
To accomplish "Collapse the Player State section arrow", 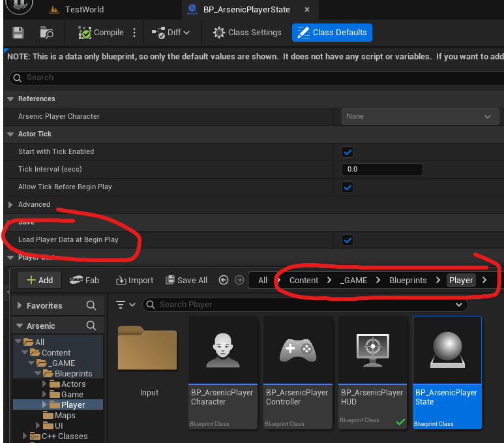I will click(x=10, y=258).
